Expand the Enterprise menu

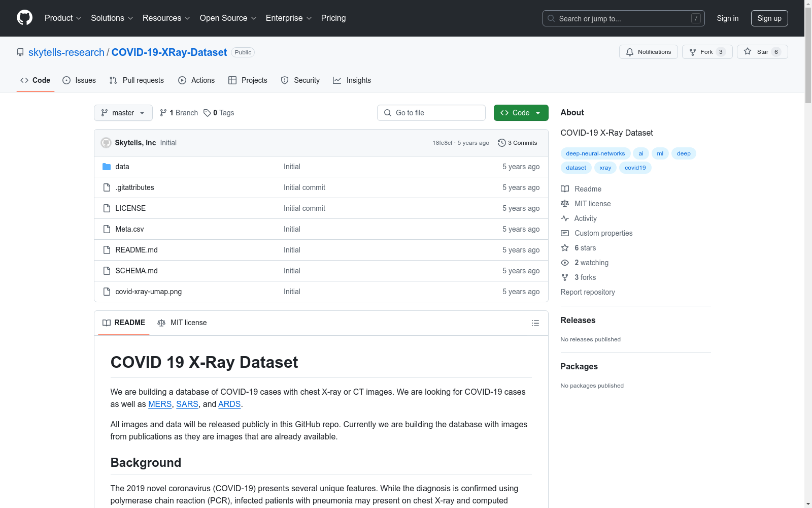click(x=289, y=18)
